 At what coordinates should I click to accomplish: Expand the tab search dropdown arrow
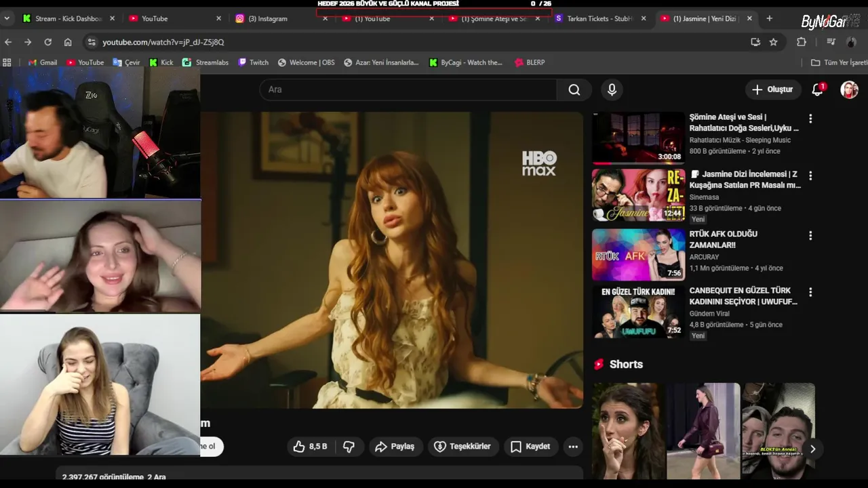pyautogui.click(x=7, y=18)
